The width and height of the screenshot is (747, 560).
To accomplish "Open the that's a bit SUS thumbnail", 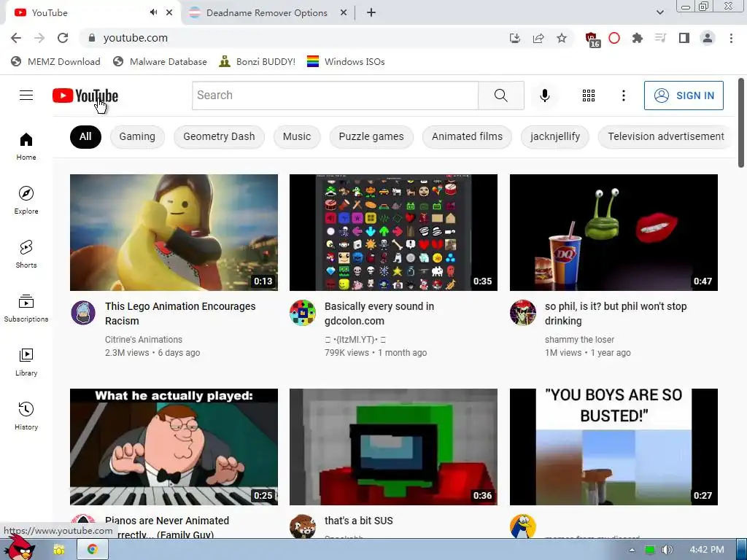I will [393, 447].
